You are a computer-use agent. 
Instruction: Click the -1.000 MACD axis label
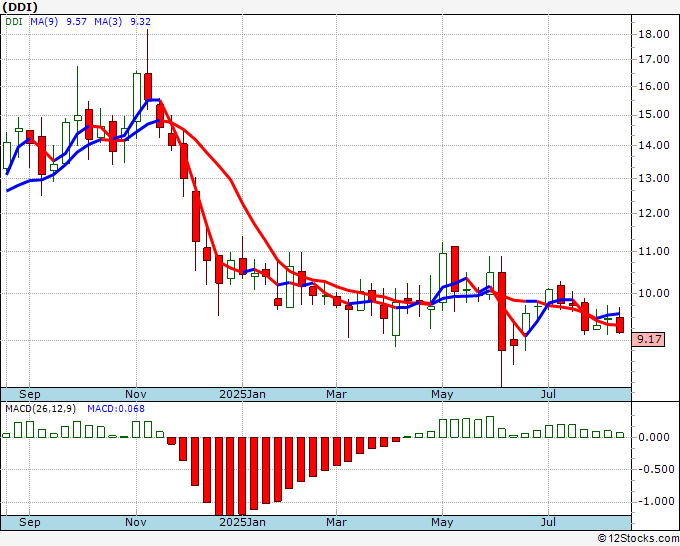click(x=654, y=502)
